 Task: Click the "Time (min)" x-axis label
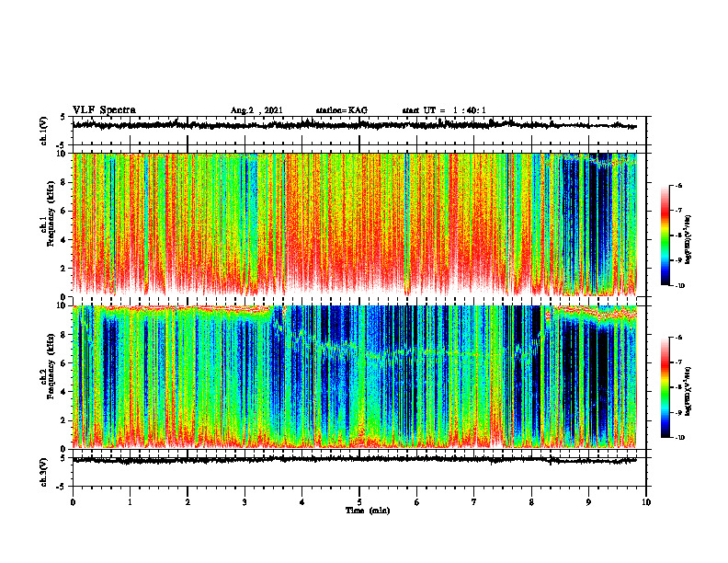point(368,511)
